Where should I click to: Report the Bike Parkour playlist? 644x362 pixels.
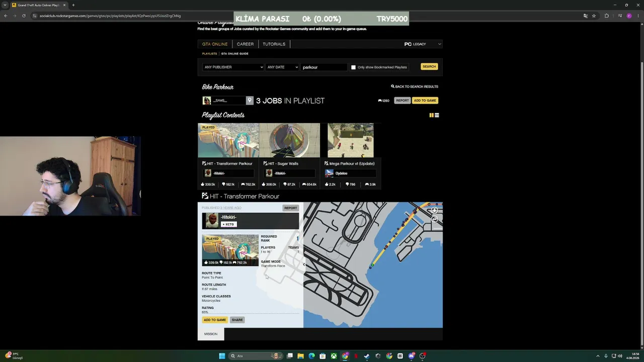pos(402,101)
